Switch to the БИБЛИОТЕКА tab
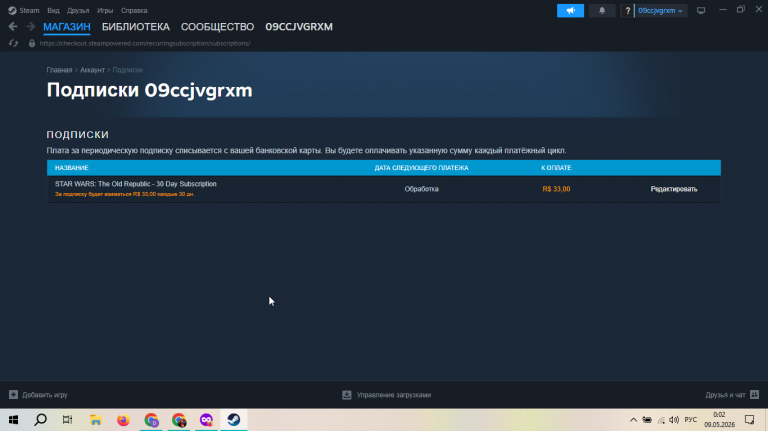Screen dimensions: 768x431 [x=136, y=27]
